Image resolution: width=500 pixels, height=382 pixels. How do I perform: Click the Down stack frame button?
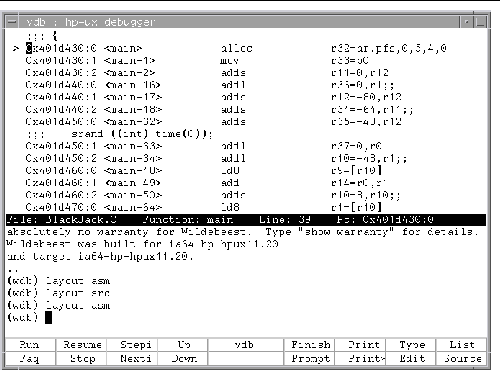point(183,359)
